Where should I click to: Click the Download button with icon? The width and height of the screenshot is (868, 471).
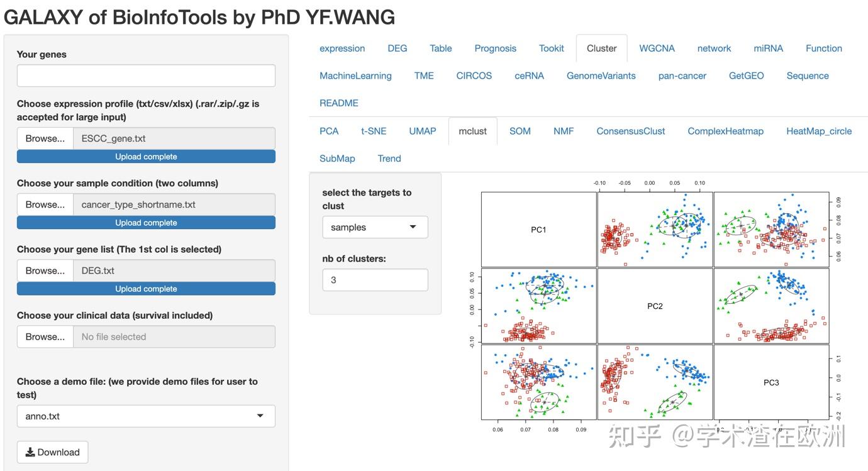[x=52, y=452]
